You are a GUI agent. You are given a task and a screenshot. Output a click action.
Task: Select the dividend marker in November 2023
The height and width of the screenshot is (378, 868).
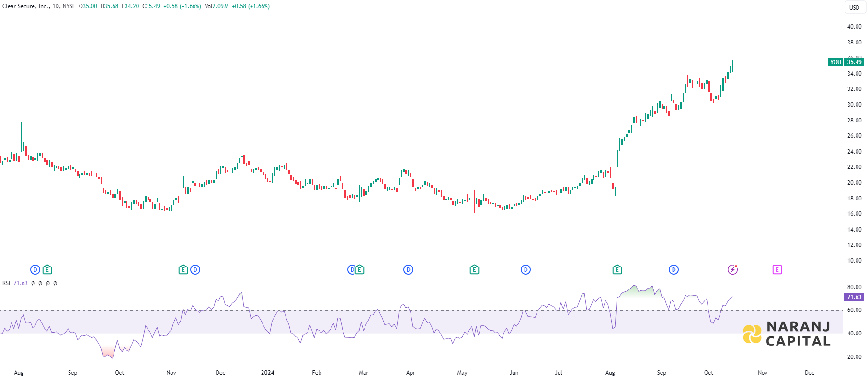click(195, 270)
